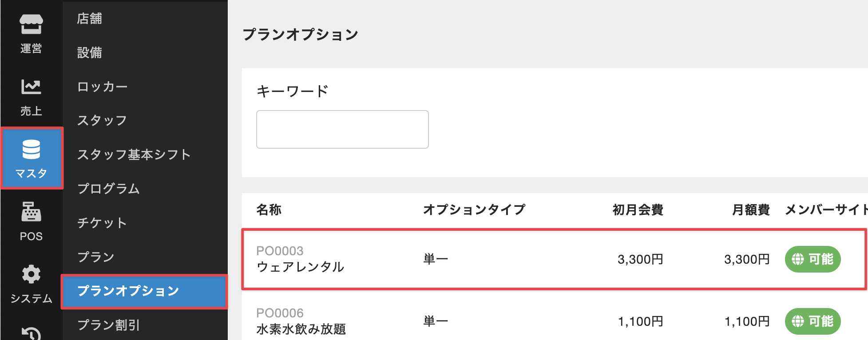The height and width of the screenshot is (340, 868).
Task: Select the マスタ database icon
Action: [x=32, y=158]
